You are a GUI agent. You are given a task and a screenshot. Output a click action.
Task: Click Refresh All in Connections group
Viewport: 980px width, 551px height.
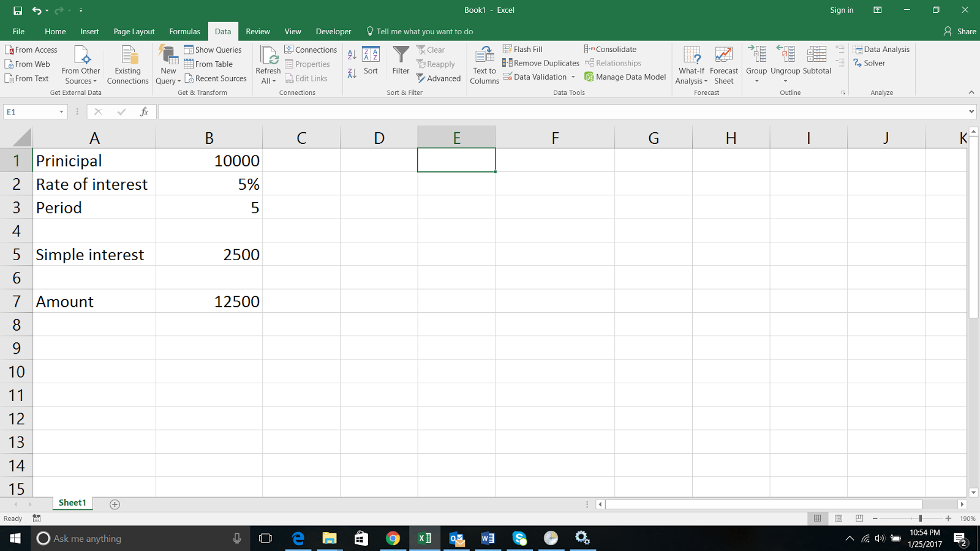(x=268, y=64)
